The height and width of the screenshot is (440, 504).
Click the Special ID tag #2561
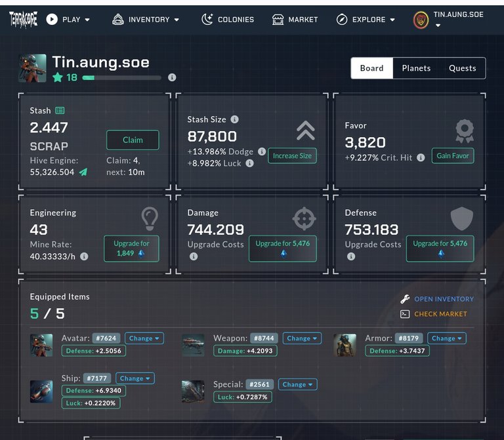259,384
